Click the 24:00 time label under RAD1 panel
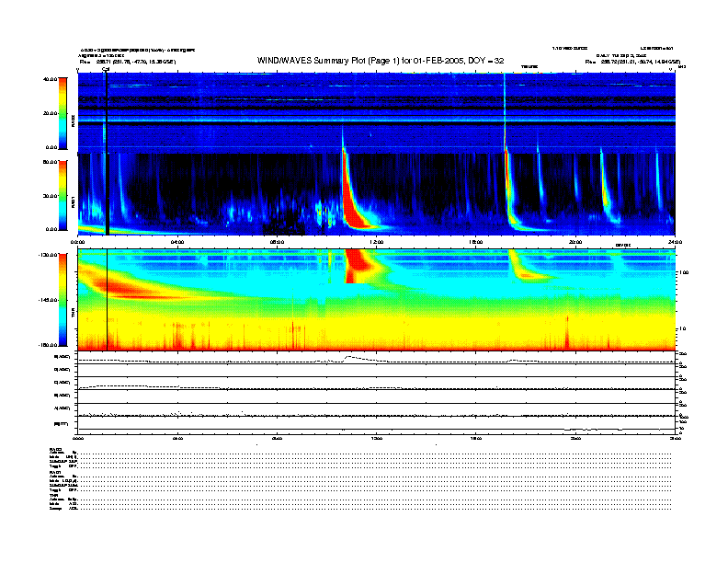The height and width of the screenshot is (563, 728). [x=675, y=242]
